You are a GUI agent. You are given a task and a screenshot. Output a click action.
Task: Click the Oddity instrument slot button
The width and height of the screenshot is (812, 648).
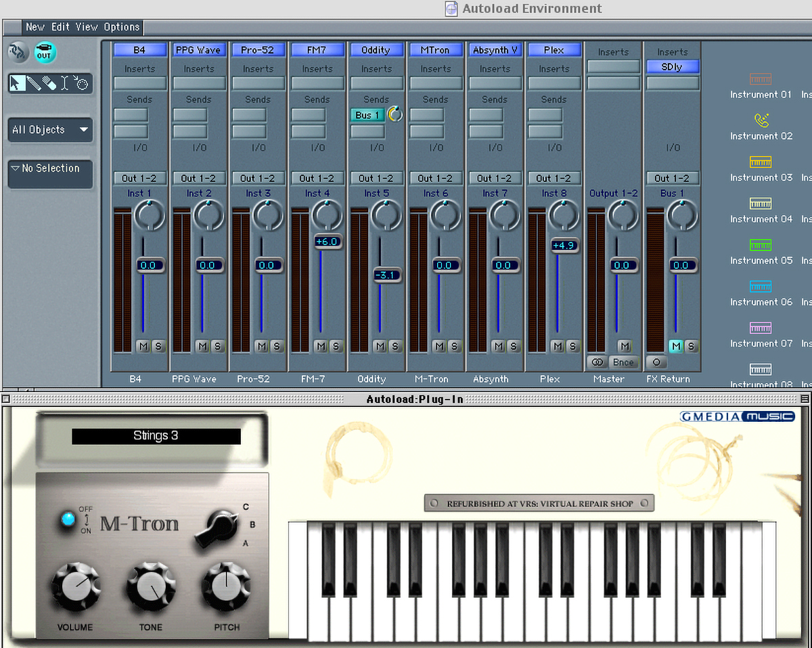pos(376,49)
